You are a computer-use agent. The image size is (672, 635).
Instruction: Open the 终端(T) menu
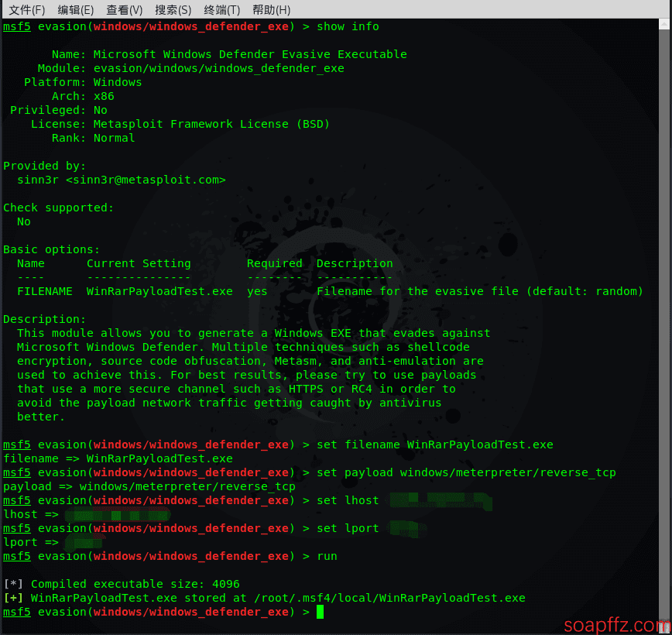tap(222, 9)
